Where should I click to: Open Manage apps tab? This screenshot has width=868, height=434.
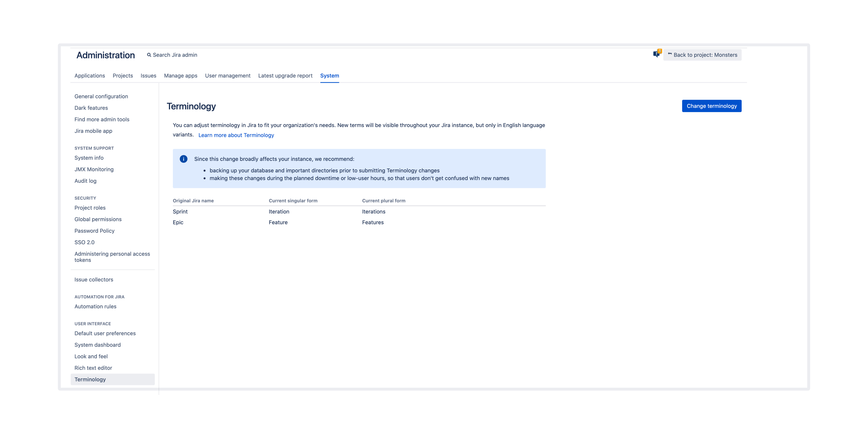coord(181,75)
